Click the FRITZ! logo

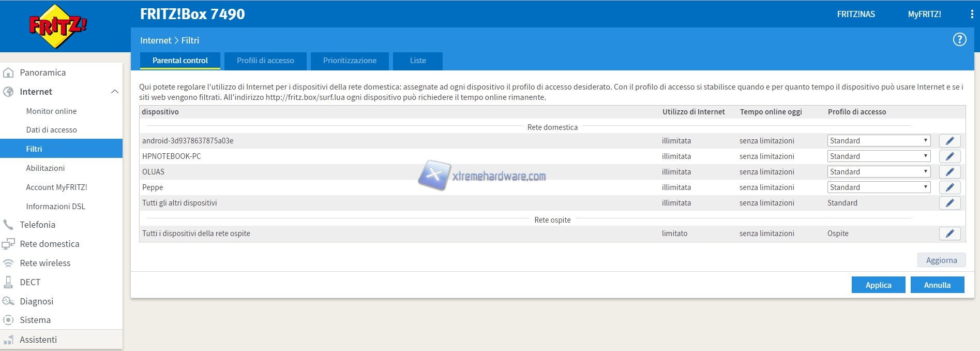coord(58,26)
